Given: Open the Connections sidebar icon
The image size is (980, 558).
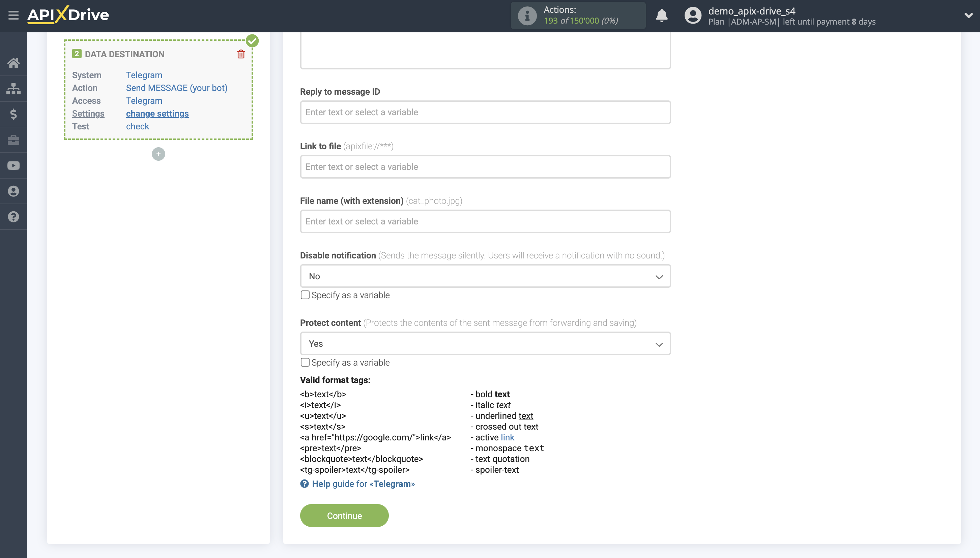Looking at the screenshot, I should (14, 89).
